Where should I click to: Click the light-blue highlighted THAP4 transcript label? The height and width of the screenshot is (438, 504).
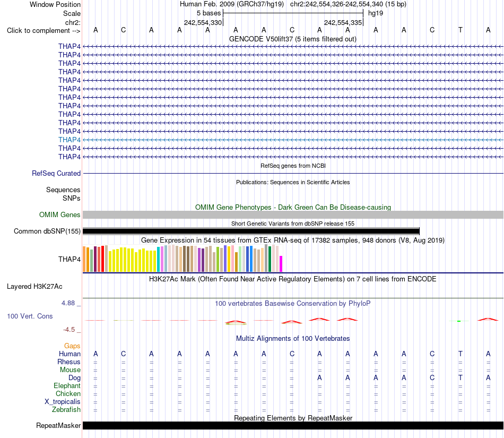pyautogui.click(x=69, y=140)
